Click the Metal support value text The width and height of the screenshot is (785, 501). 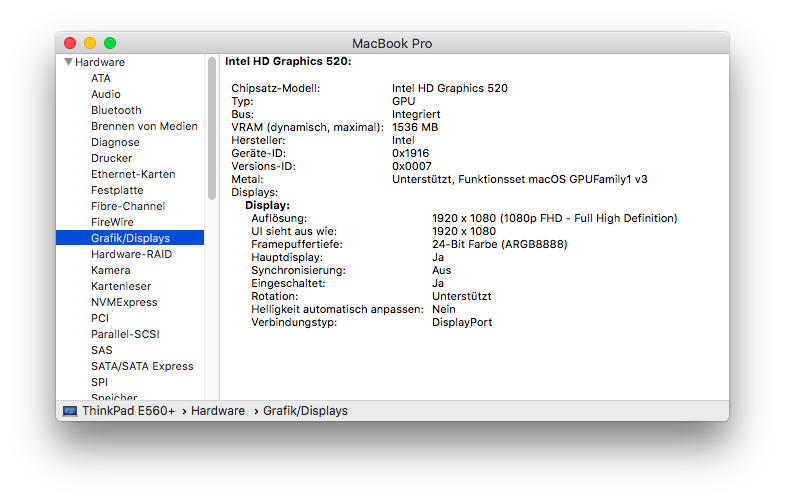[x=520, y=180]
